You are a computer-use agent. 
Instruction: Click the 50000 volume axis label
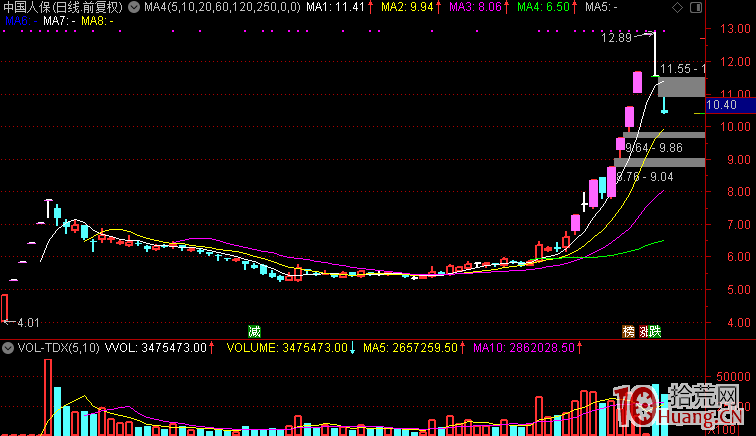pyautogui.click(x=733, y=376)
